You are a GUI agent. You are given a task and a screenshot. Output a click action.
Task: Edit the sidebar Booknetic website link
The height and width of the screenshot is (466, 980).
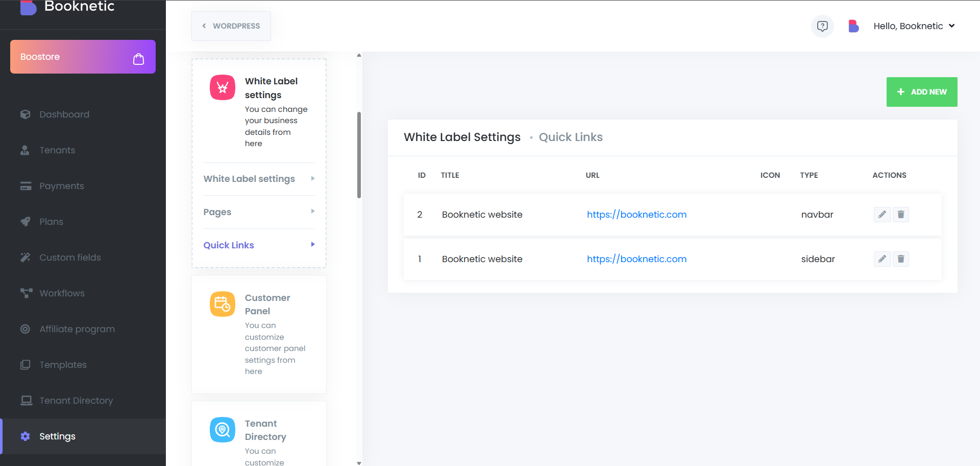click(x=882, y=259)
